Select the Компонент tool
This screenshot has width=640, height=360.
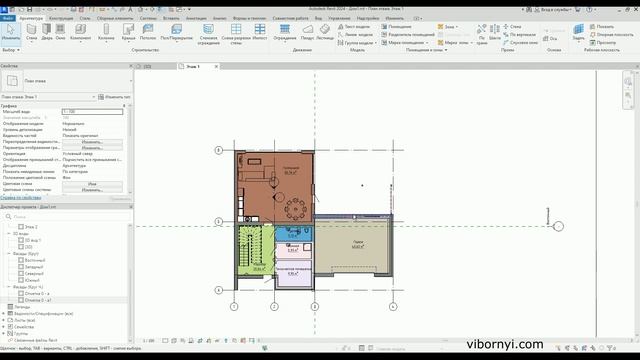[80, 32]
